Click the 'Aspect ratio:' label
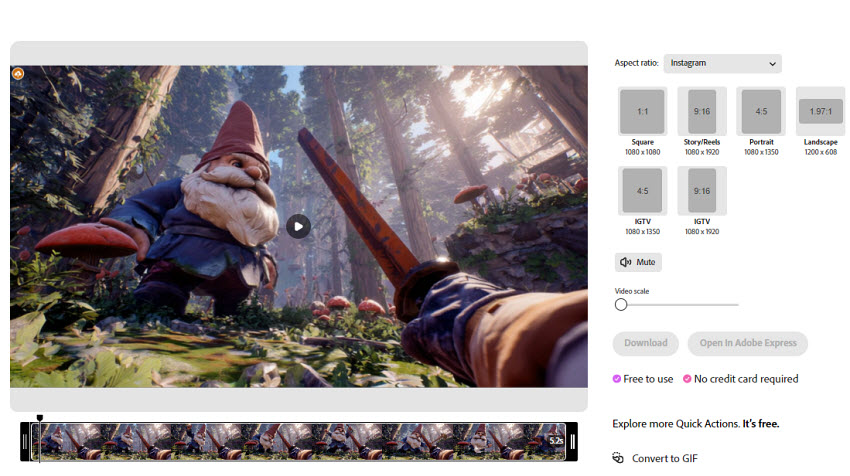Screen dimensions: 850x476 (636, 63)
